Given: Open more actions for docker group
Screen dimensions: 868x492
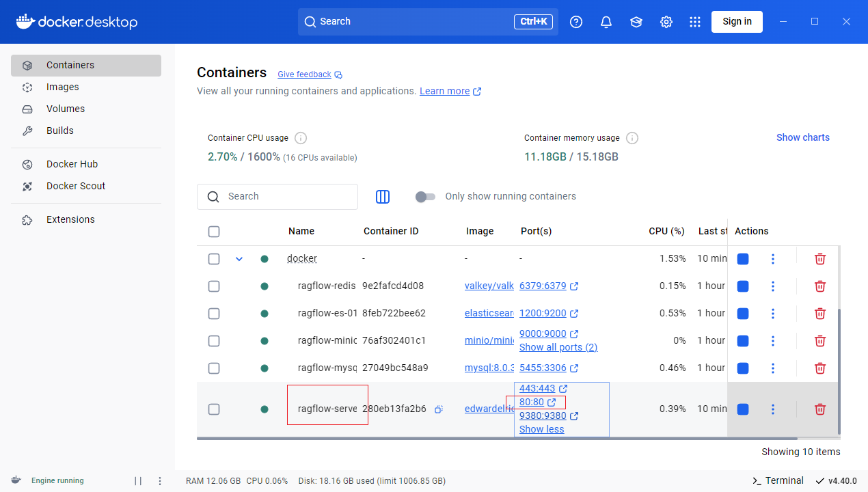Looking at the screenshot, I should pyautogui.click(x=773, y=259).
